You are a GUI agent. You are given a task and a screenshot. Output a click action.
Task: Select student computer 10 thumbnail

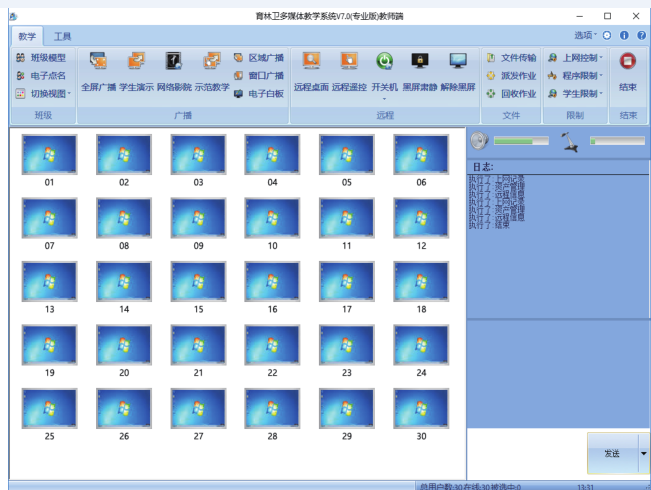(x=272, y=218)
